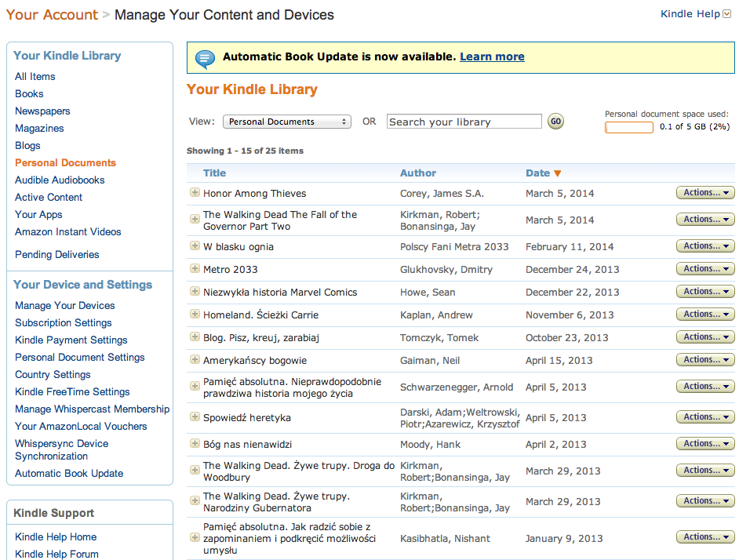Open Your Apps in the sidebar
This screenshot has width=739, height=560.
pos(38,214)
